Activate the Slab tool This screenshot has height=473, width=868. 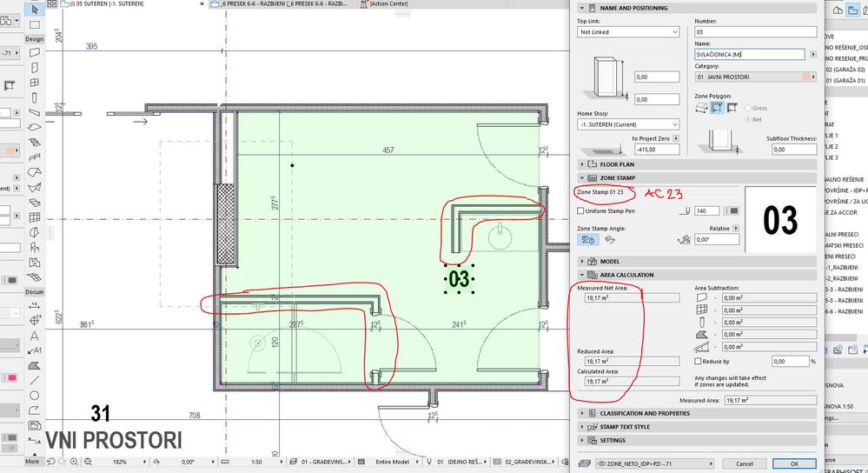click(35, 128)
